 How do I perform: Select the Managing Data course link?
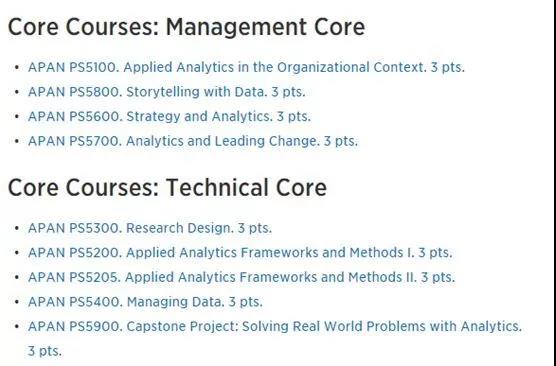click(145, 302)
